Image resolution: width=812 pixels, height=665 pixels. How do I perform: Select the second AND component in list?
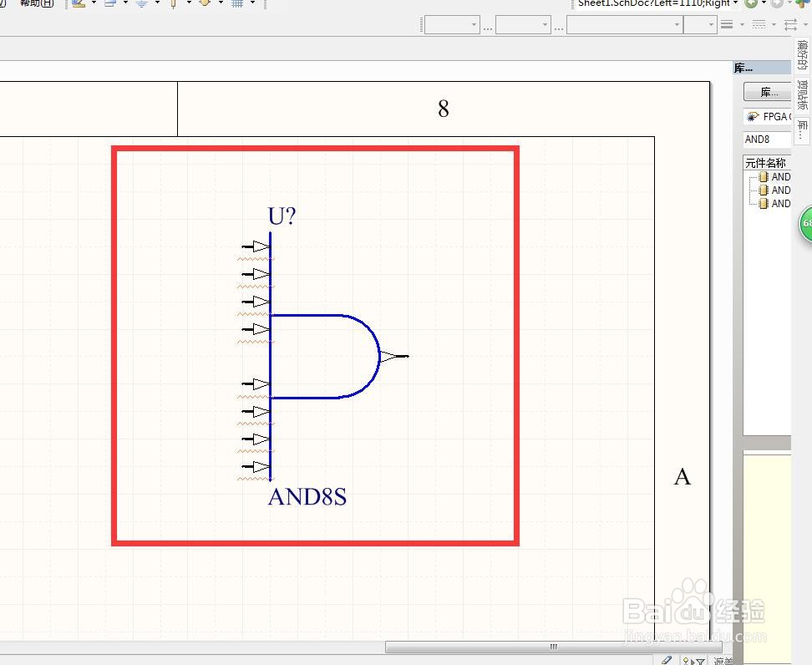click(774, 190)
